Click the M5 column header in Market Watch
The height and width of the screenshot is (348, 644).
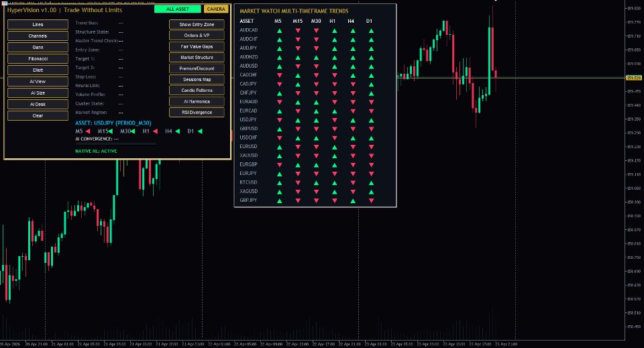point(278,21)
